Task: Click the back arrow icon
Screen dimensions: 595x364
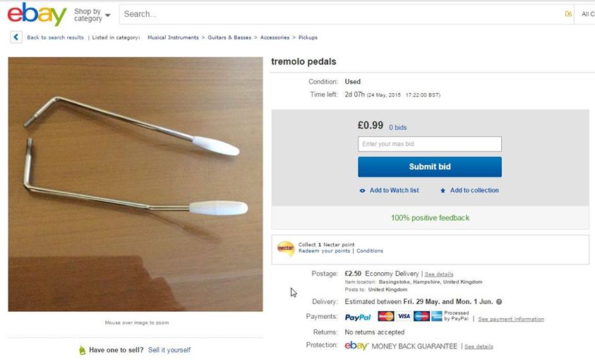Action: coord(16,37)
